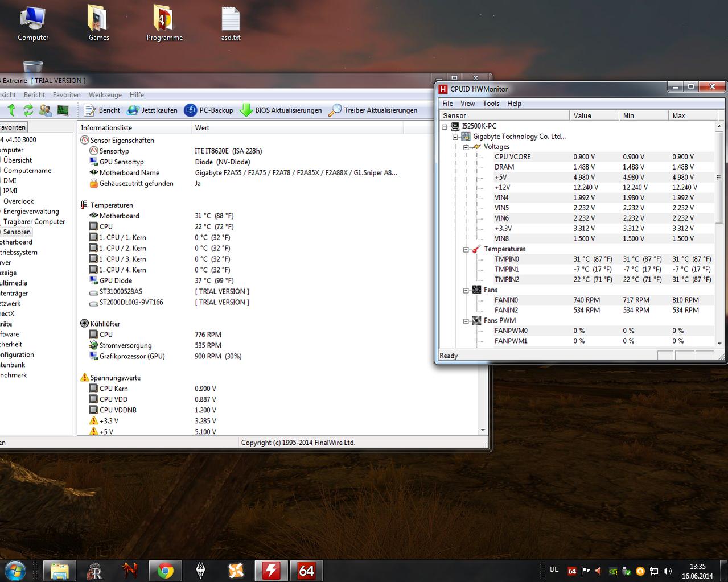This screenshot has height=582, width=728.
Task: Click the Sensor column header in HWMonitor
Action: click(504, 115)
